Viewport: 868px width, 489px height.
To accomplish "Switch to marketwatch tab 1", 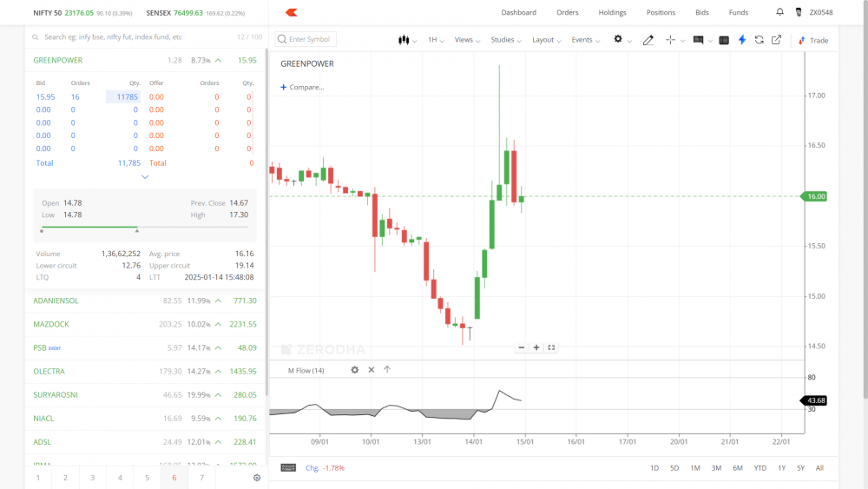I will coord(38,478).
